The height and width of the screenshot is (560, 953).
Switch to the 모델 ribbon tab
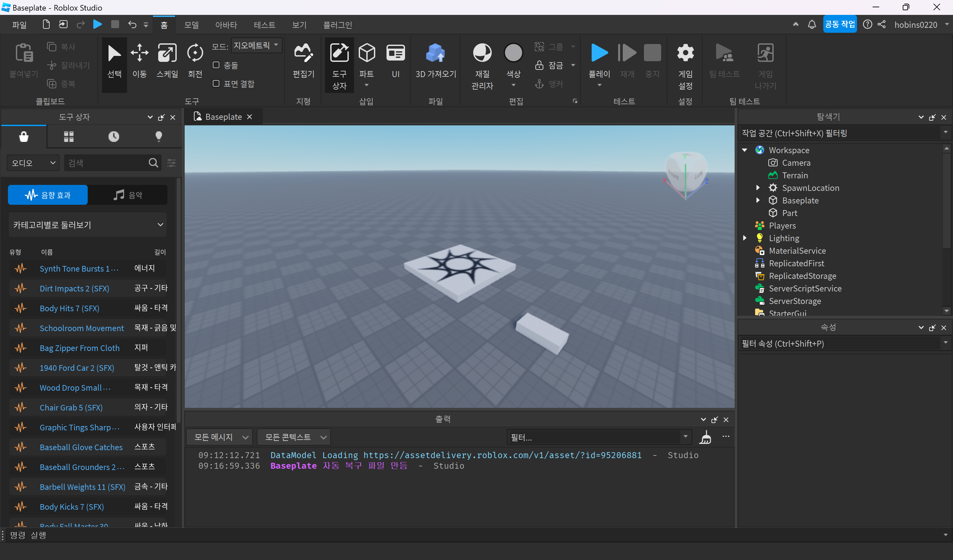[191, 24]
